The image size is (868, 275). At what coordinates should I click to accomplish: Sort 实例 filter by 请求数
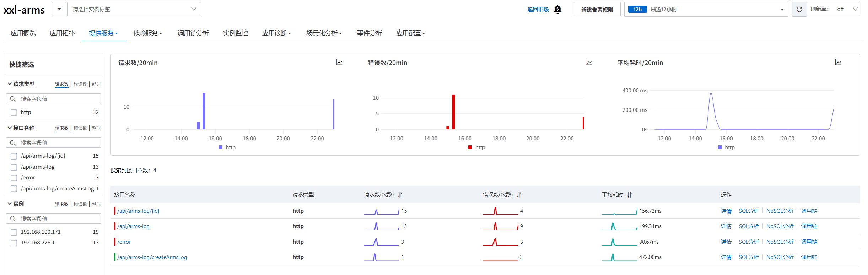tap(62, 204)
